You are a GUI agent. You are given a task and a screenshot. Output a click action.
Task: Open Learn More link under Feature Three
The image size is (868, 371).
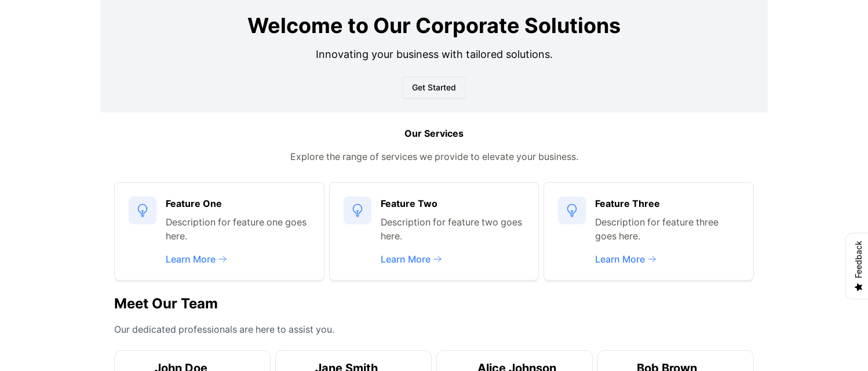pyautogui.click(x=620, y=259)
